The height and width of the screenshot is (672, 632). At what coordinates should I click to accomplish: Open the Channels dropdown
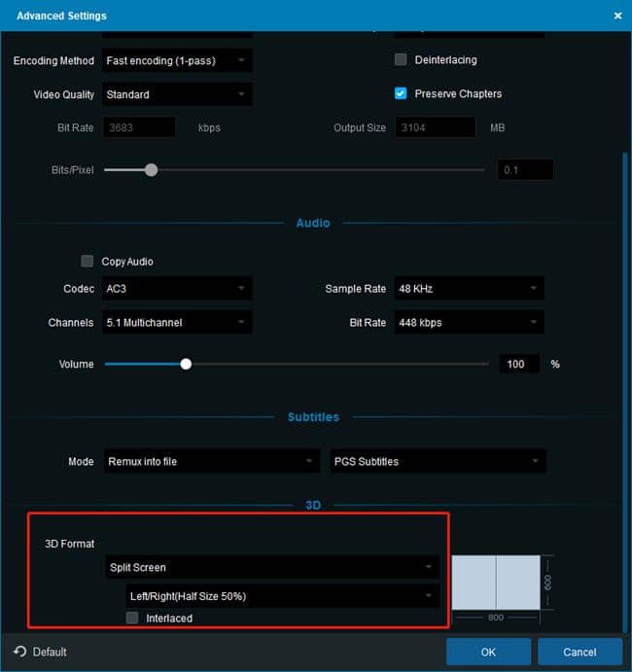coord(177,322)
